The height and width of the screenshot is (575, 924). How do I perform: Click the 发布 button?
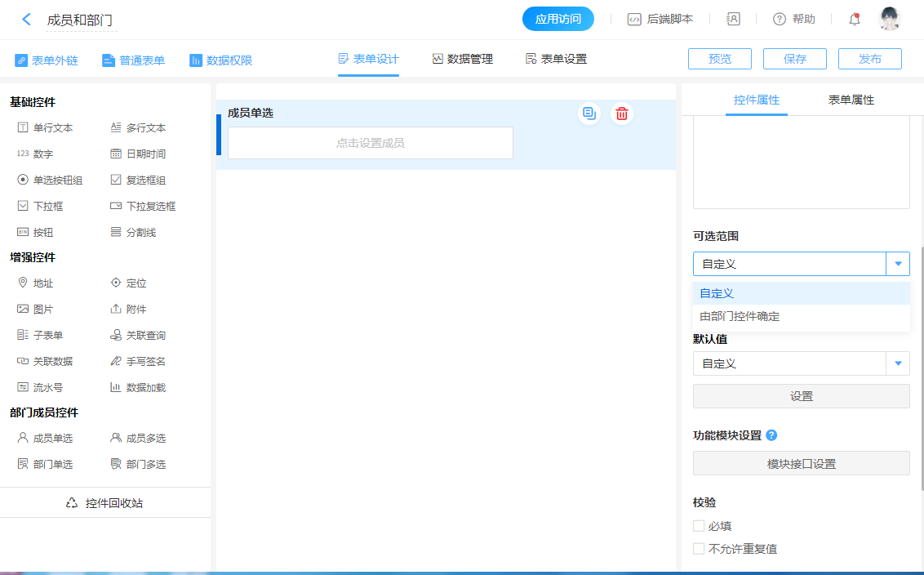870,59
